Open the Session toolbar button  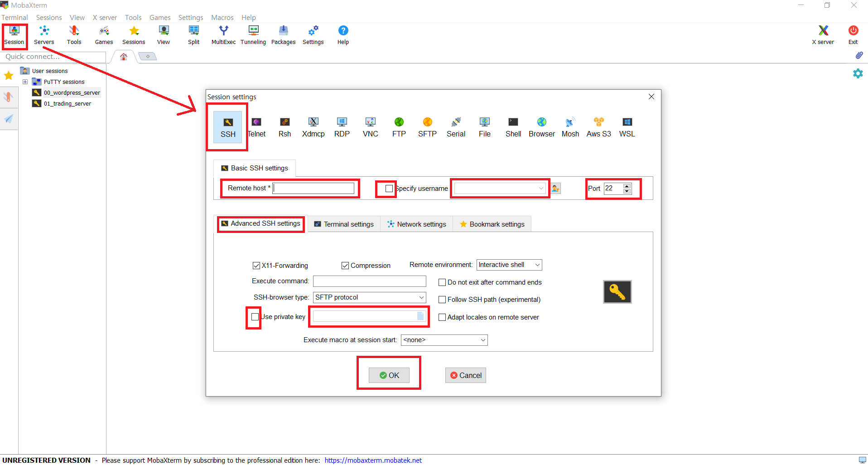point(14,35)
